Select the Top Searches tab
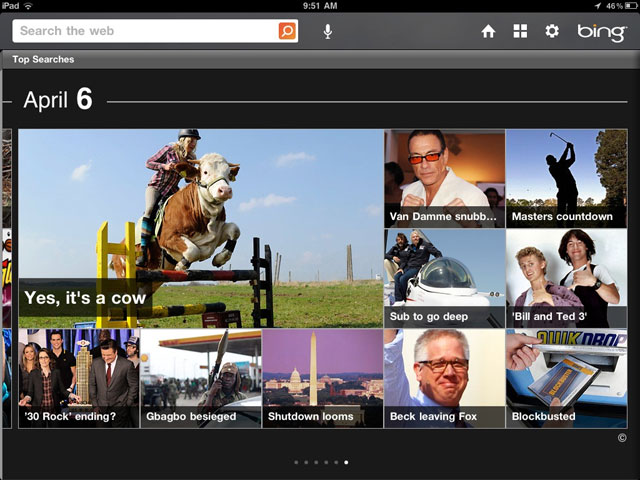Screen dimensions: 640x480 pyautogui.click(x=43, y=59)
